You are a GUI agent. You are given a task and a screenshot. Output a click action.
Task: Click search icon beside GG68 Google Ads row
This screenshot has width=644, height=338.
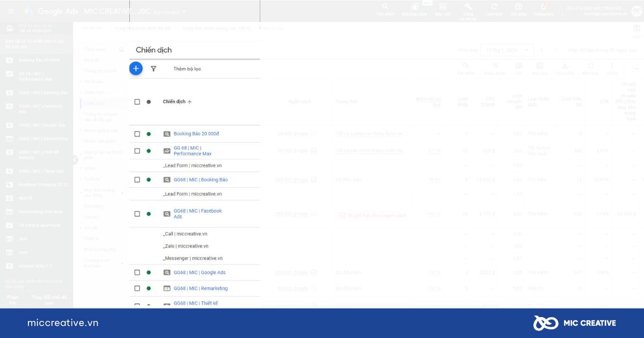click(x=167, y=273)
